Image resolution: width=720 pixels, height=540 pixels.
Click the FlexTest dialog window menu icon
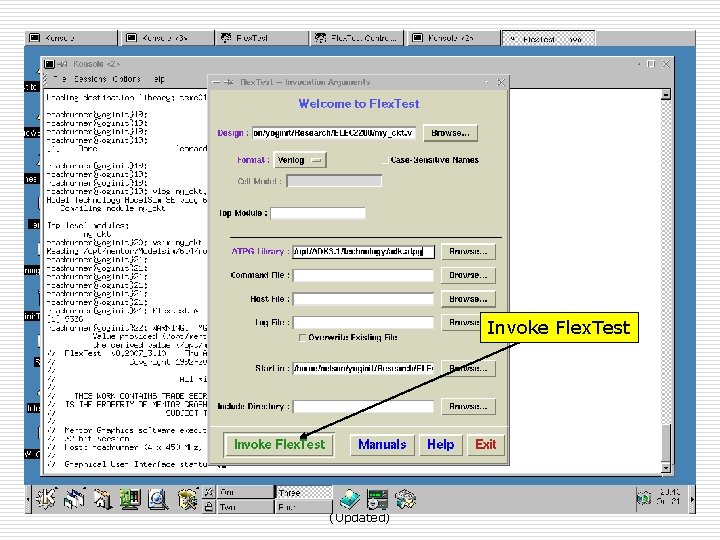click(x=216, y=83)
